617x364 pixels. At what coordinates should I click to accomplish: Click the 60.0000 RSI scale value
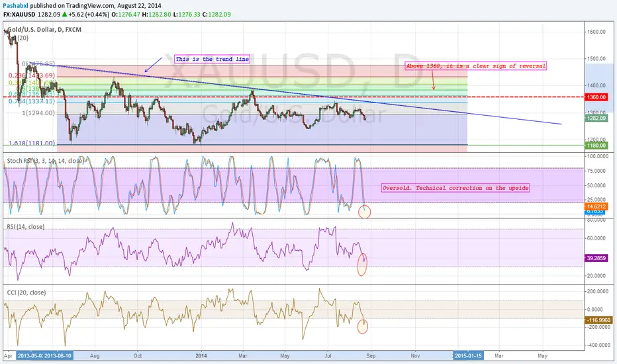click(x=597, y=238)
